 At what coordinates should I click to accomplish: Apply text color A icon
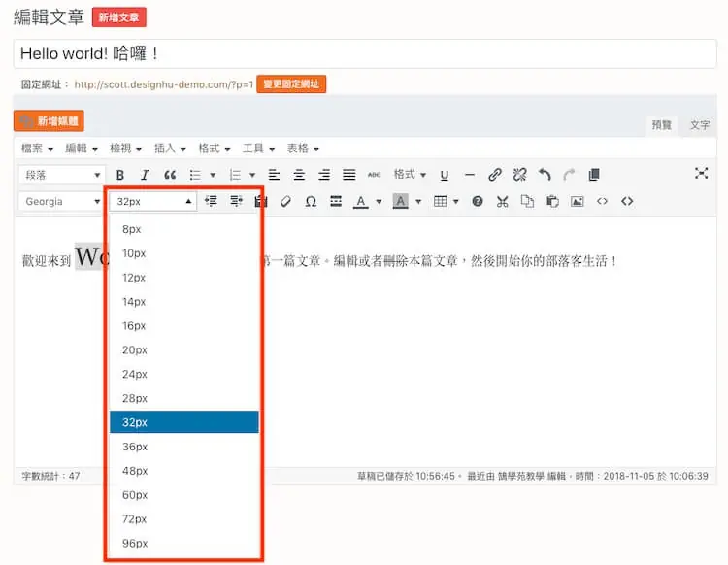click(361, 202)
